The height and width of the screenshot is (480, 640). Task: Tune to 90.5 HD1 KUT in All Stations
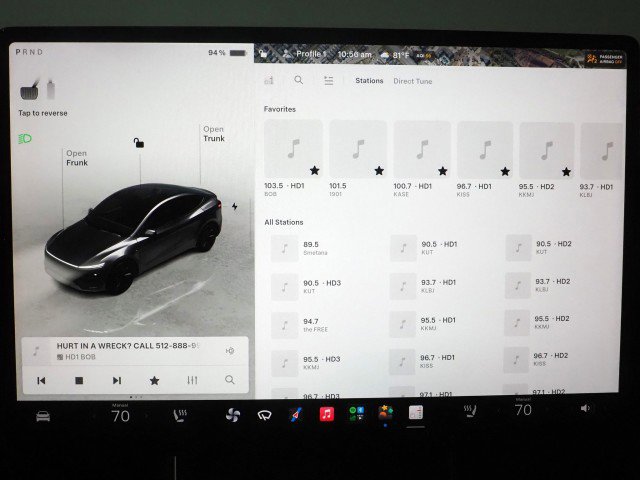pyautogui.click(x=425, y=248)
